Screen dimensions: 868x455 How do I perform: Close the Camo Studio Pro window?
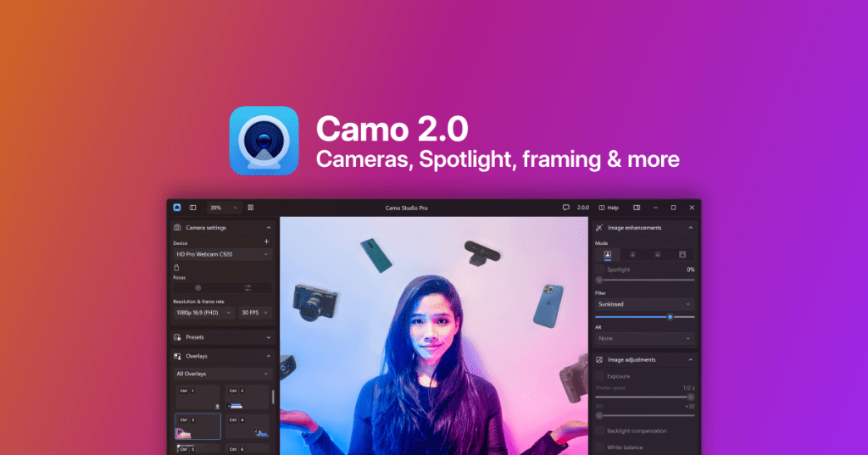coord(692,208)
